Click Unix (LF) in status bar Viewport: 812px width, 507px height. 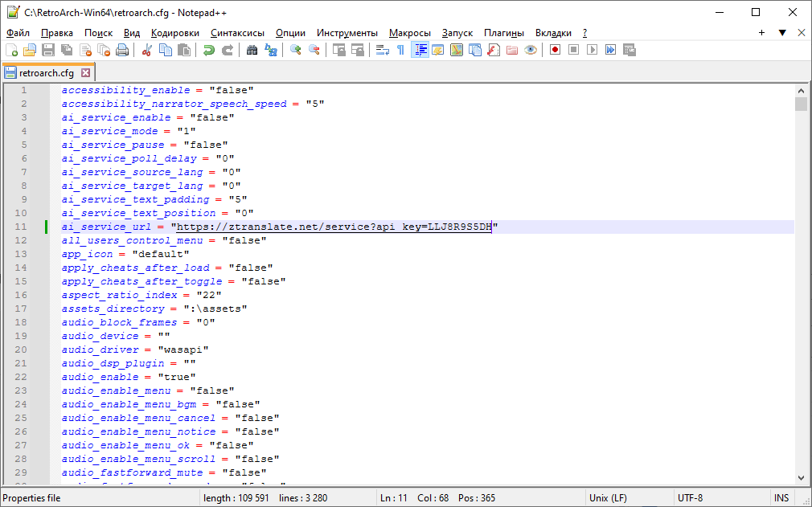tap(608, 498)
